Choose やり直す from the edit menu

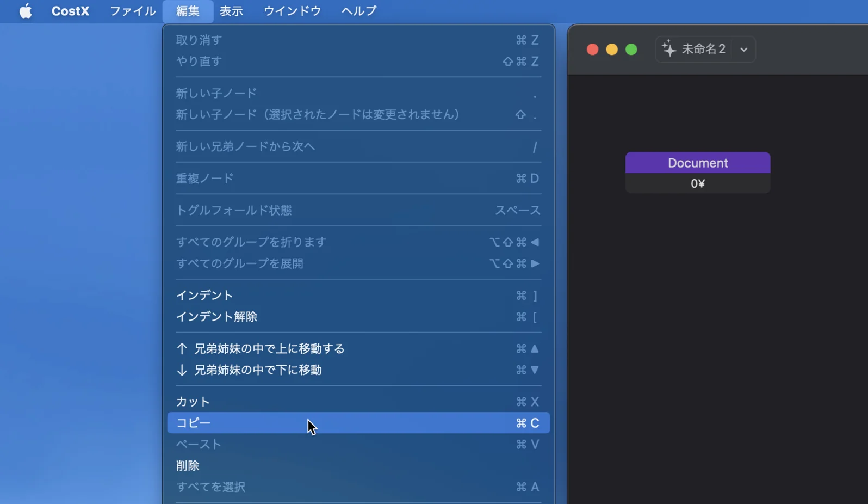click(x=358, y=61)
